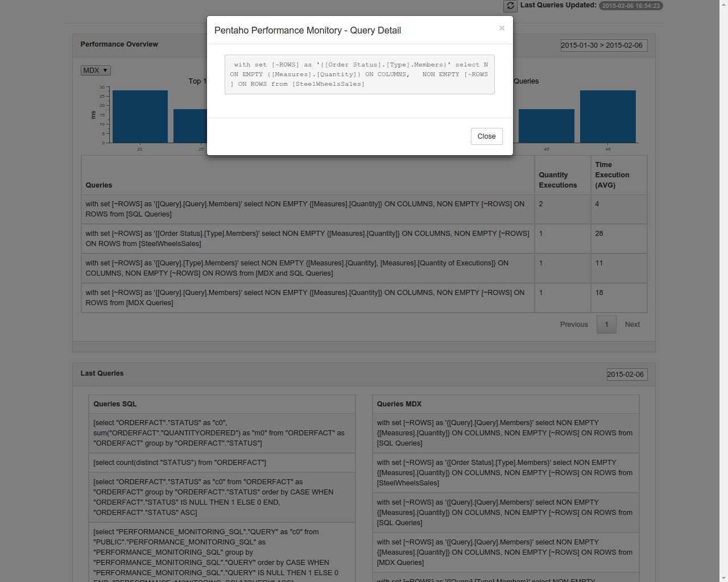Open the MDX query type dropdown
Viewport: 728px width, 582px height.
96,70
